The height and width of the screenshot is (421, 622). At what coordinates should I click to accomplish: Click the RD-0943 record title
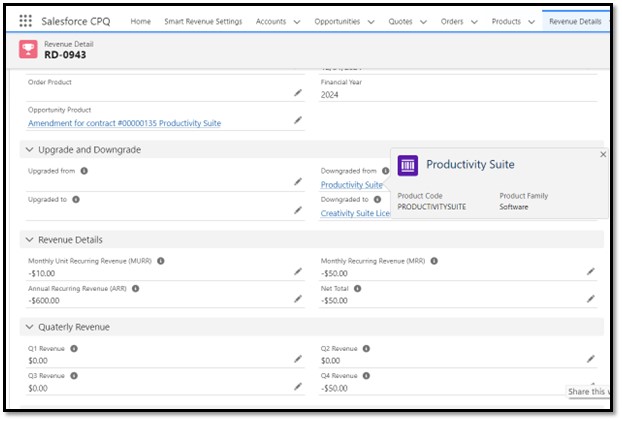(x=65, y=55)
